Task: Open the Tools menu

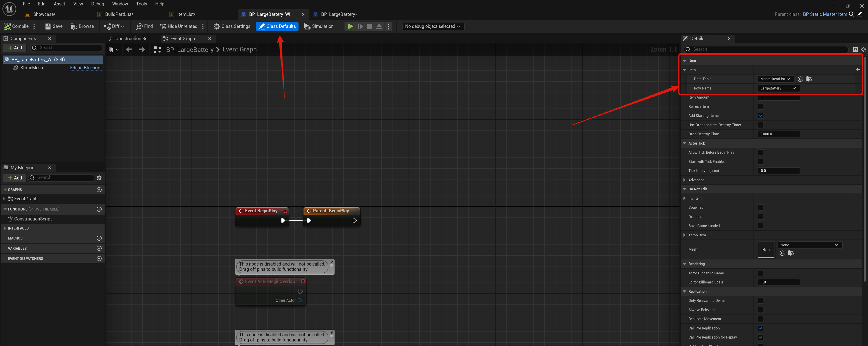Action: [x=141, y=4]
